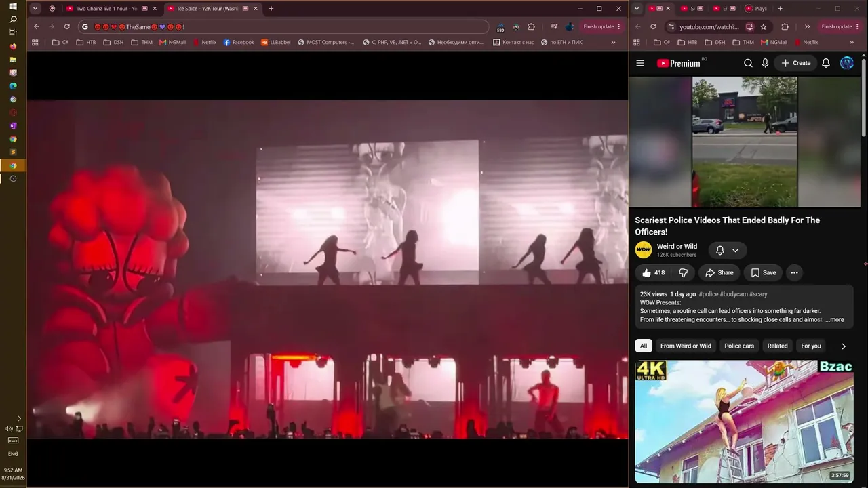Image resolution: width=868 pixels, height=488 pixels.
Task: Open Sublime Text from the taskbar
Action: (x=13, y=152)
